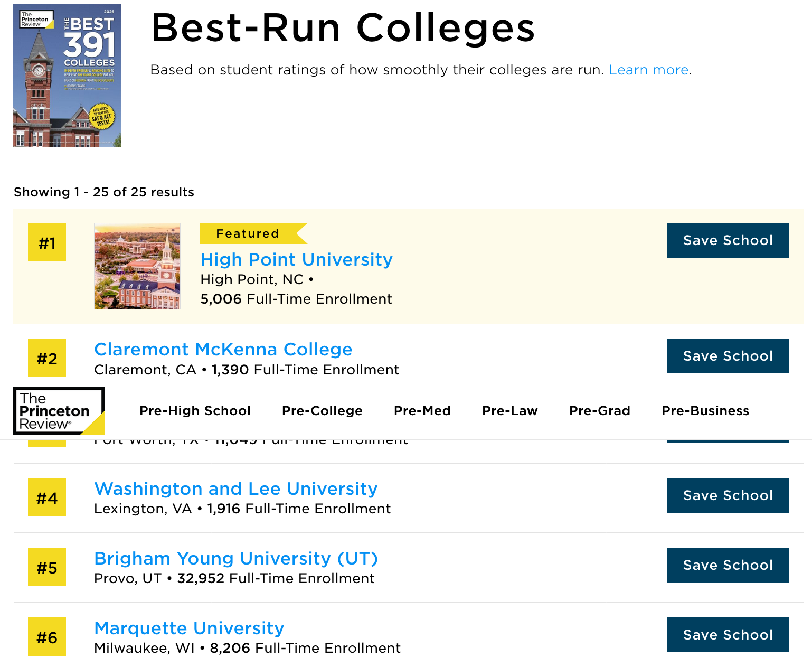
Task: Click The Princeton Review logo in navbar
Action: (x=59, y=411)
